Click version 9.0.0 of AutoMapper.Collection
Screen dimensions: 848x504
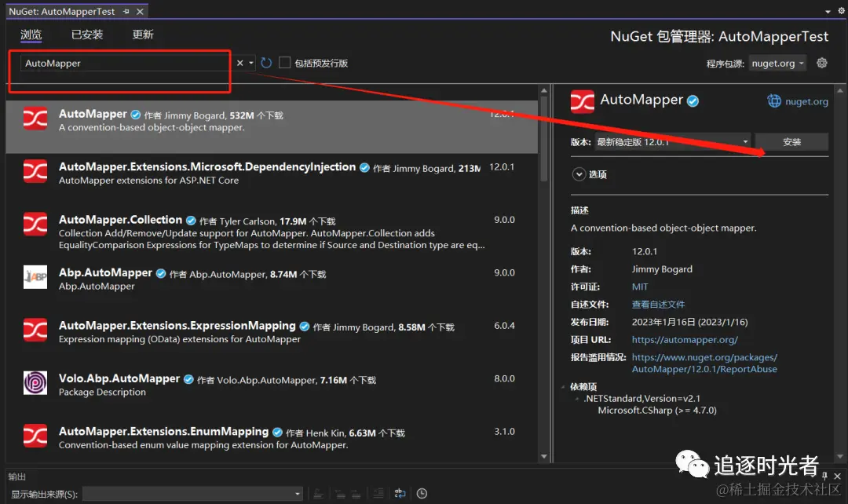point(504,220)
